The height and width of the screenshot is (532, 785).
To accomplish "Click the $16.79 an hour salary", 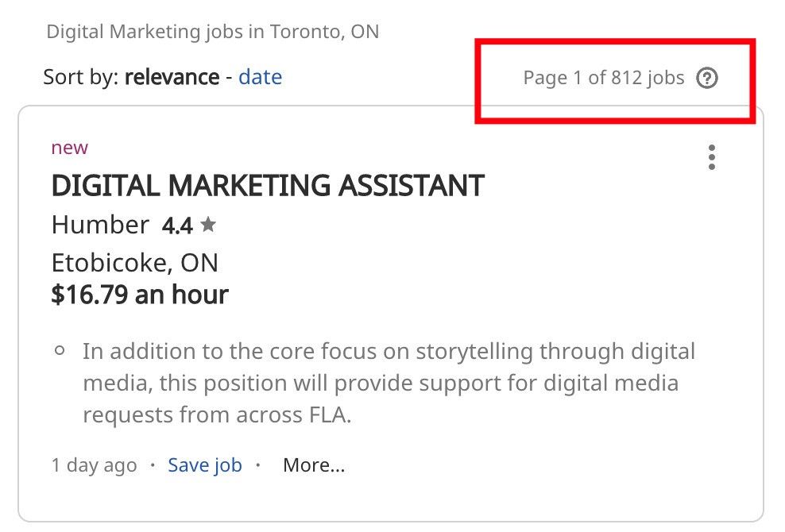I will tap(139, 295).
